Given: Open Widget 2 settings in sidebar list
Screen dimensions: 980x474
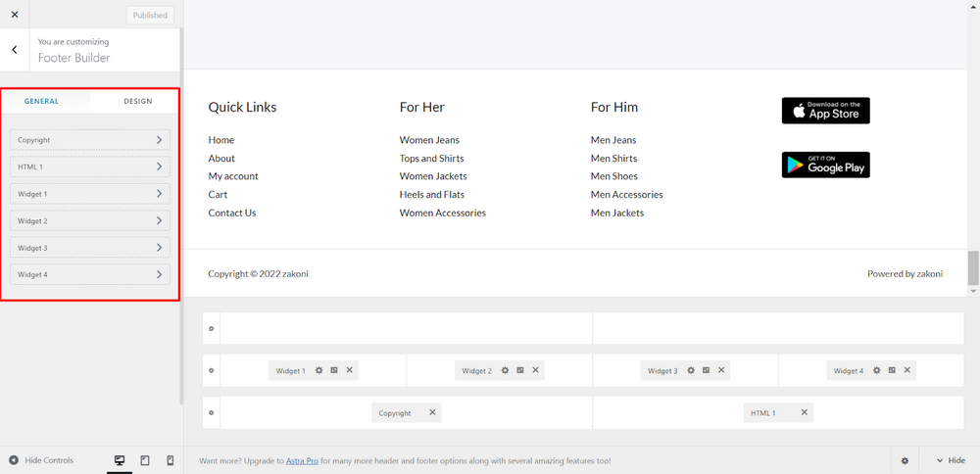Looking at the screenshot, I should (x=90, y=221).
